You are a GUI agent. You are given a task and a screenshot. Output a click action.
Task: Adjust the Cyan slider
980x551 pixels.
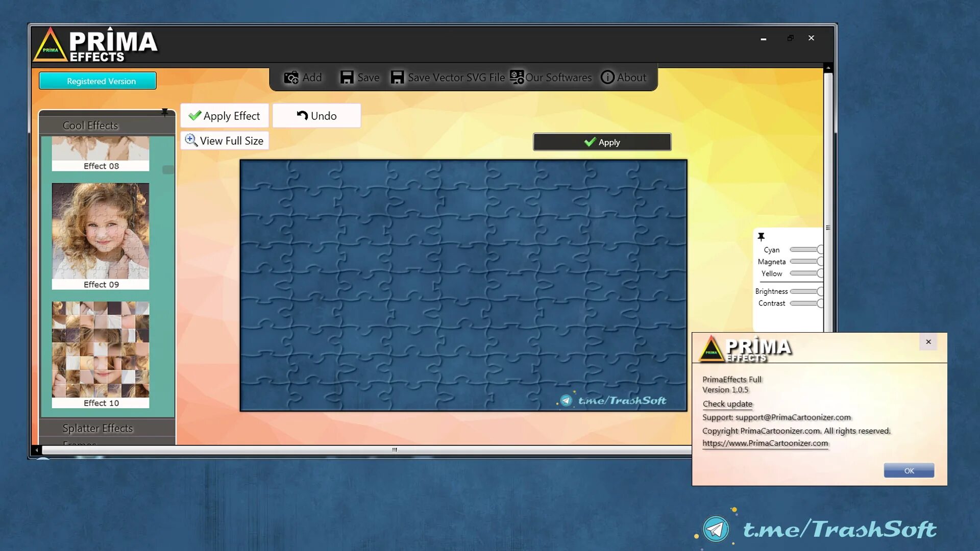(x=806, y=249)
